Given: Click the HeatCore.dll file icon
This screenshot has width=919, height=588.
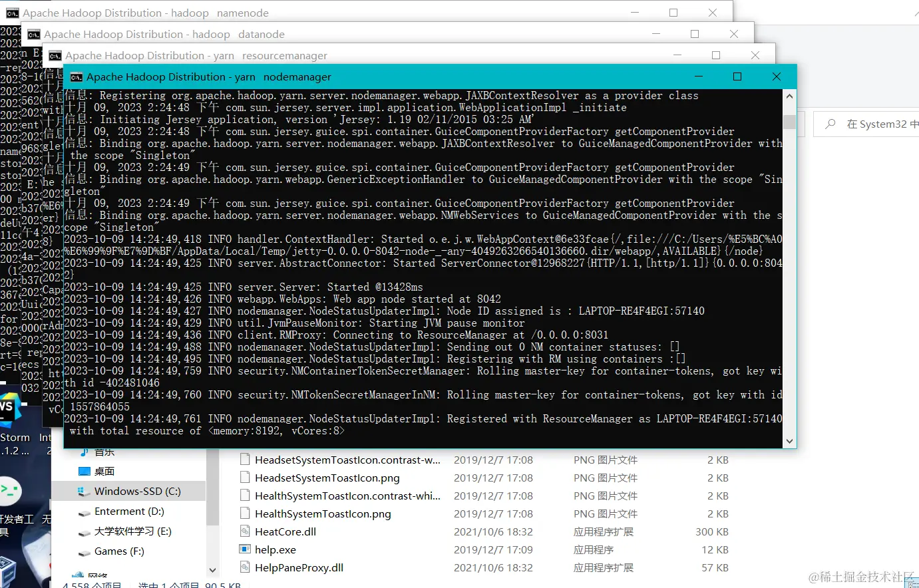Looking at the screenshot, I should 245,531.
